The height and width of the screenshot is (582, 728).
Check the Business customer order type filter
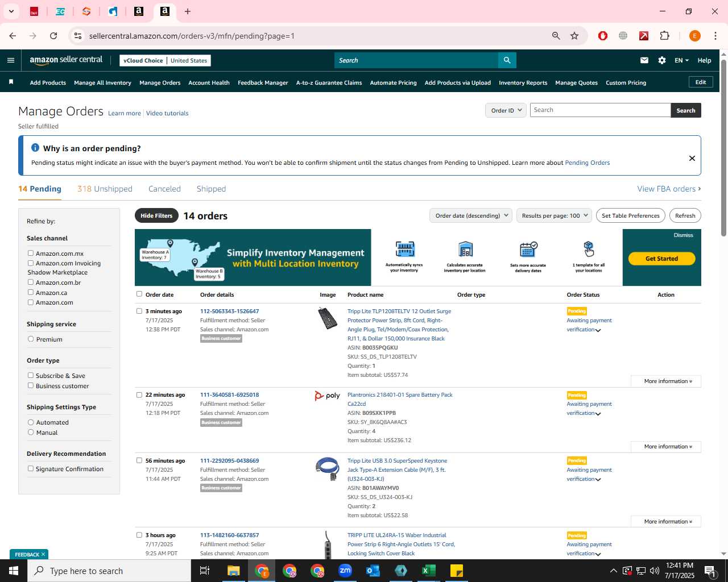[x=31, y=386]
